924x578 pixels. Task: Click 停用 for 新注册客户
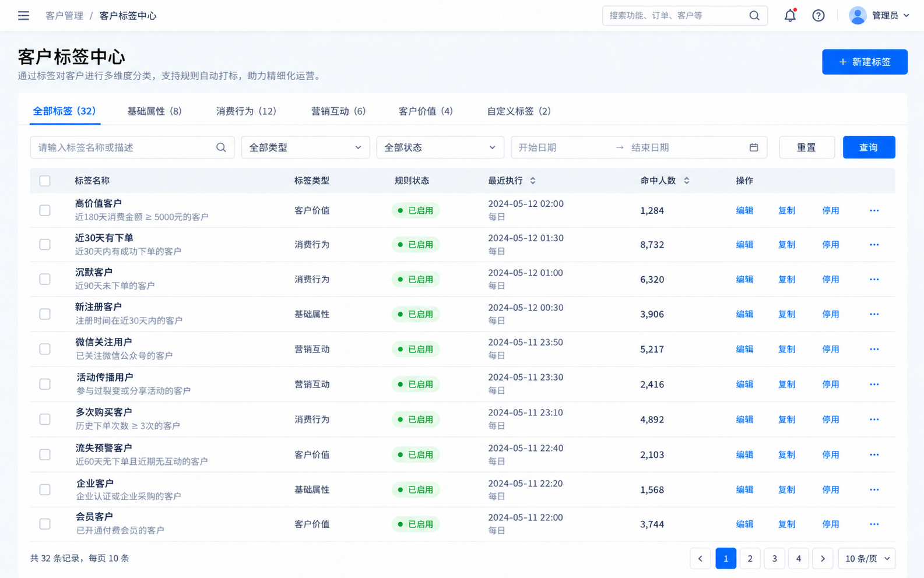830,314
